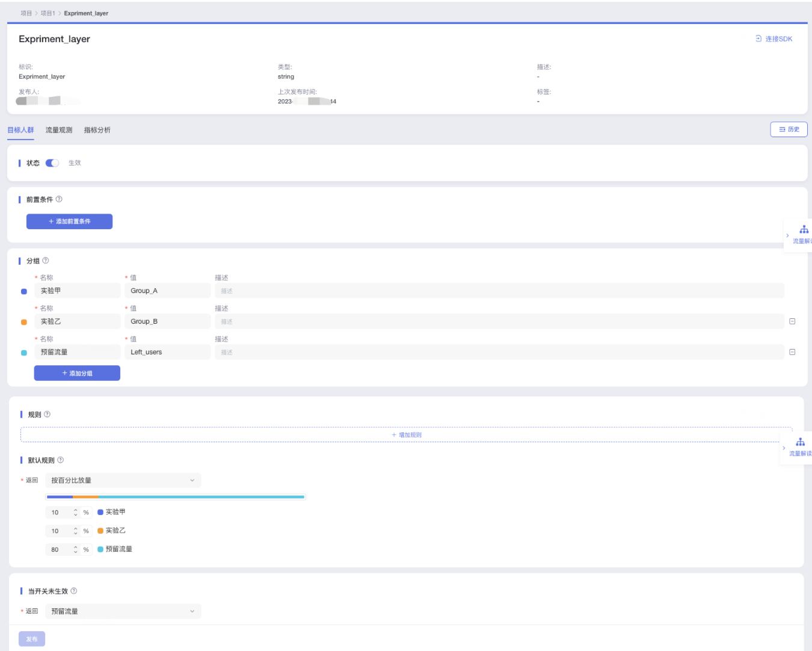The height and width of the screenshot is (651, 812).
Task: Click the lower 流量解读 hierarchy icon
Action: point(801,442)
